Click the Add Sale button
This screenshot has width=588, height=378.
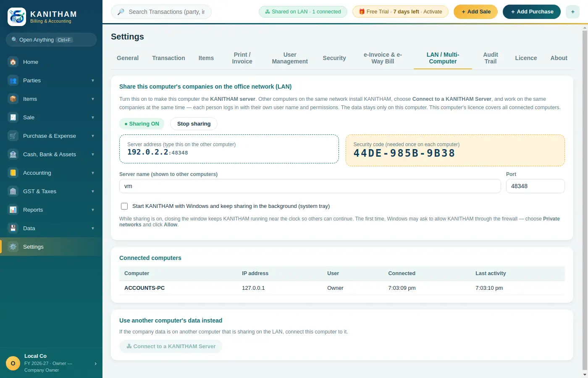(475, 12)
